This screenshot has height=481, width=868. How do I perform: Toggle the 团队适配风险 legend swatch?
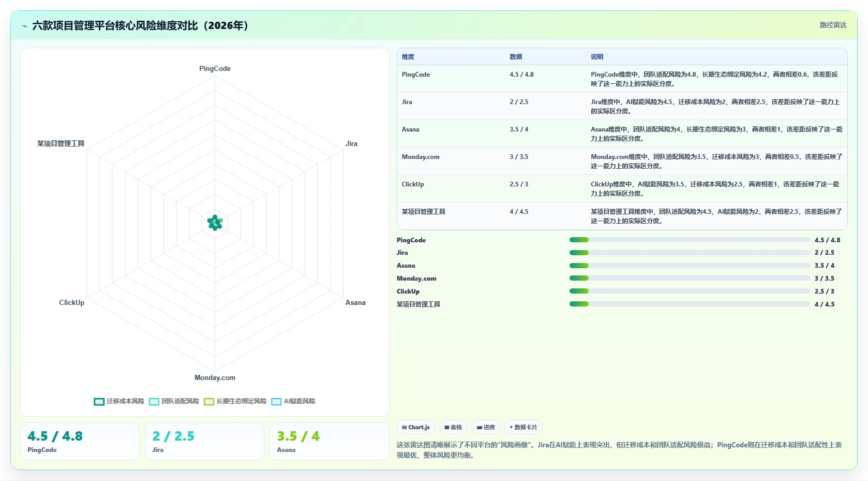click(154, 401)
